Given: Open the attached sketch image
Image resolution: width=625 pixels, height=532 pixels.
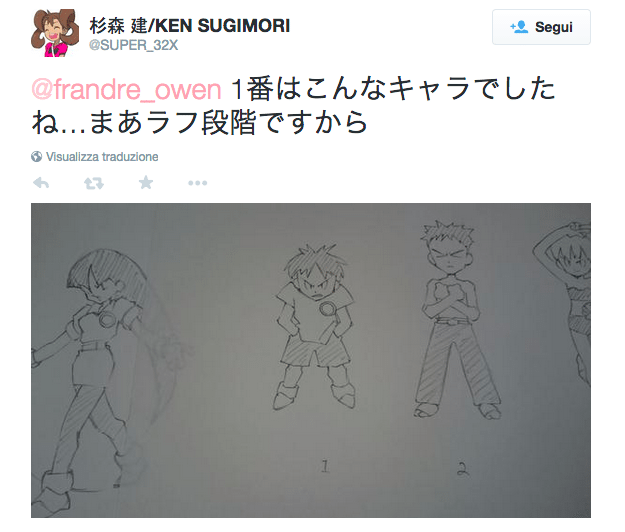Looking at the screenshot, I should click(x=311, y=360).
